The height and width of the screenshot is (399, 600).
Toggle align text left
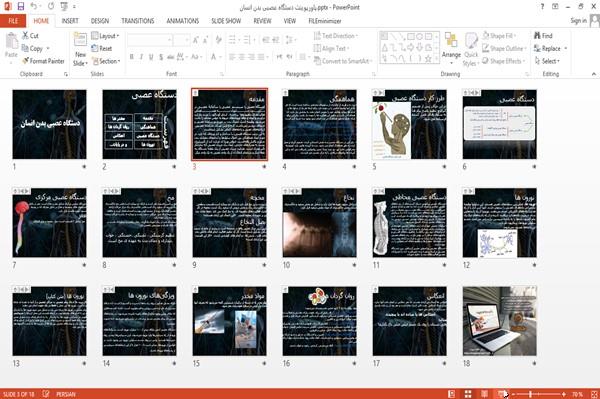pos(232,57)
